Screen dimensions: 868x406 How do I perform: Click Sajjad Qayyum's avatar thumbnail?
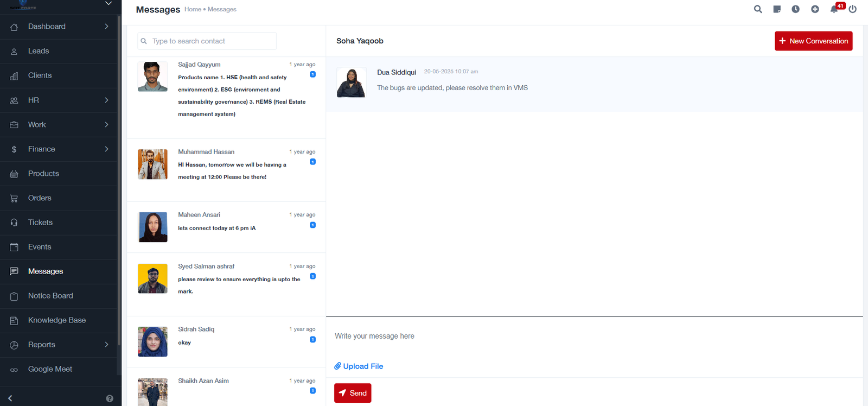pos(152,77)
